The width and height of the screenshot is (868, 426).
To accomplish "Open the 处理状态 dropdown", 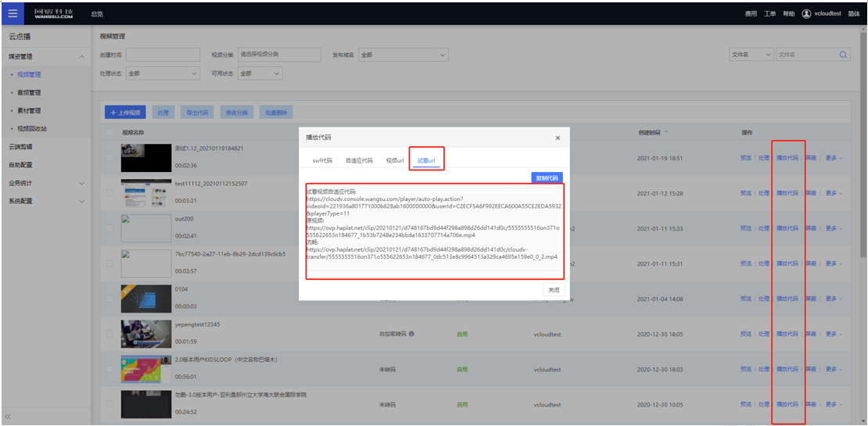I will 163,73.
